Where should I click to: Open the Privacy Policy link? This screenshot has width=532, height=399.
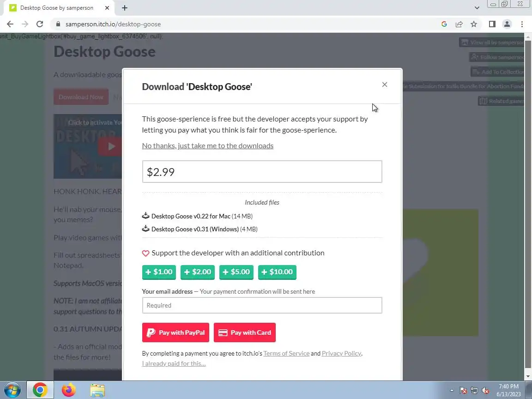(341, 354)
